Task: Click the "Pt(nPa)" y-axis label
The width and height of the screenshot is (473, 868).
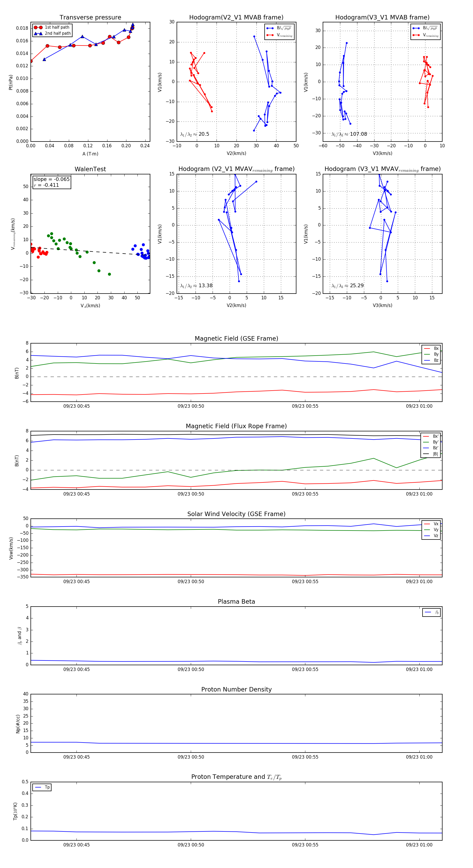Action: pos(11,82)
